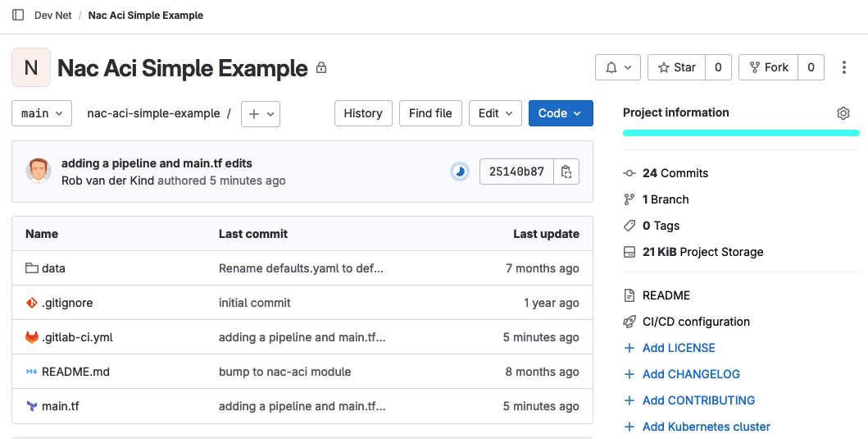Open project information settings gear
Screen dimensions: 868x439
point(843,113)
